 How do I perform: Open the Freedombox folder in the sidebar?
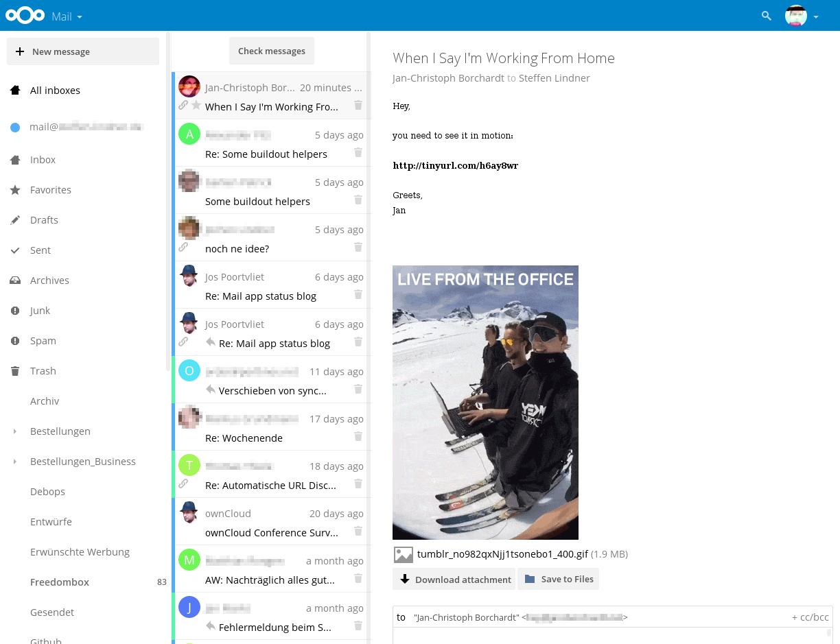tap(60, 582)
